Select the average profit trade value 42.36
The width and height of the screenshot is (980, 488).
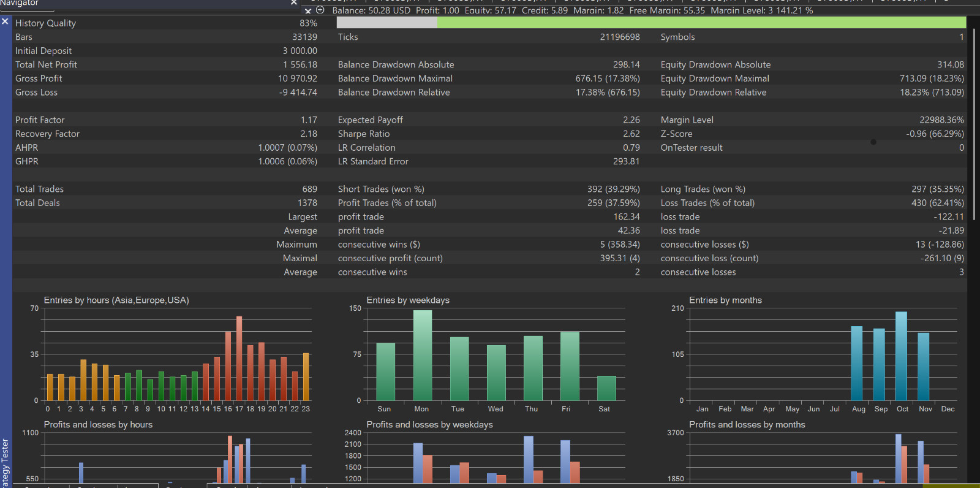[x=629, y=231]
